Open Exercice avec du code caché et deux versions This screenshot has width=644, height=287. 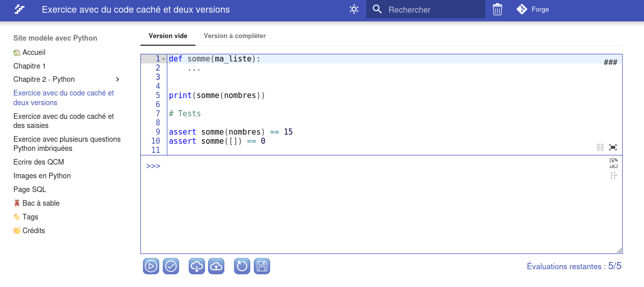(64, 98)
